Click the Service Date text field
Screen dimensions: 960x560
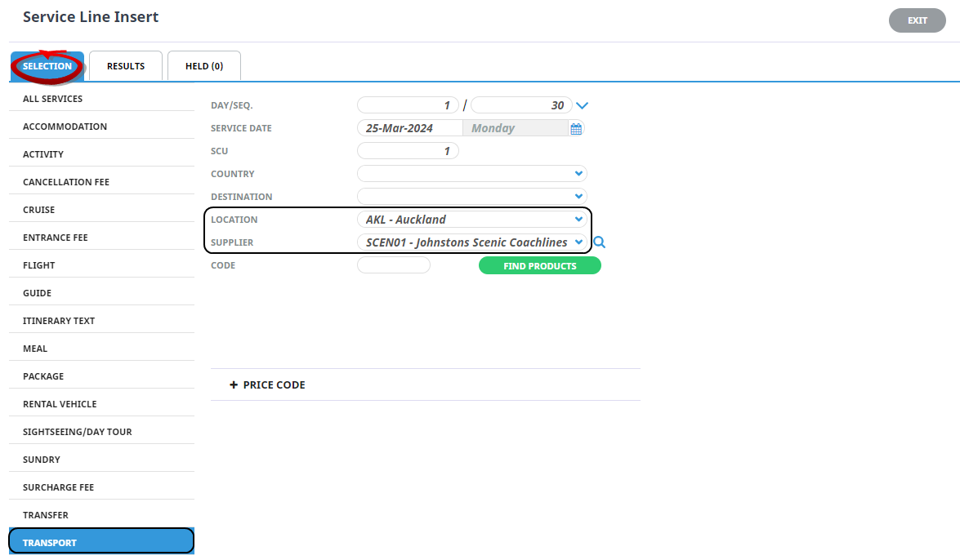point(409,128)
